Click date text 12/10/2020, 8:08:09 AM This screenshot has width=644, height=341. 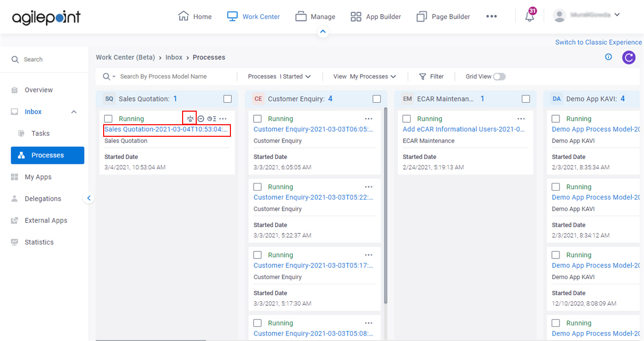(584, 303)
